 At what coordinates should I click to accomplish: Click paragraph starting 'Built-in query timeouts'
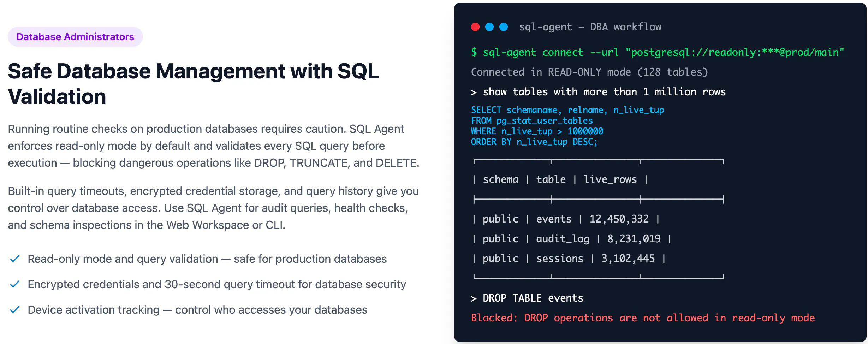(213, 208)
